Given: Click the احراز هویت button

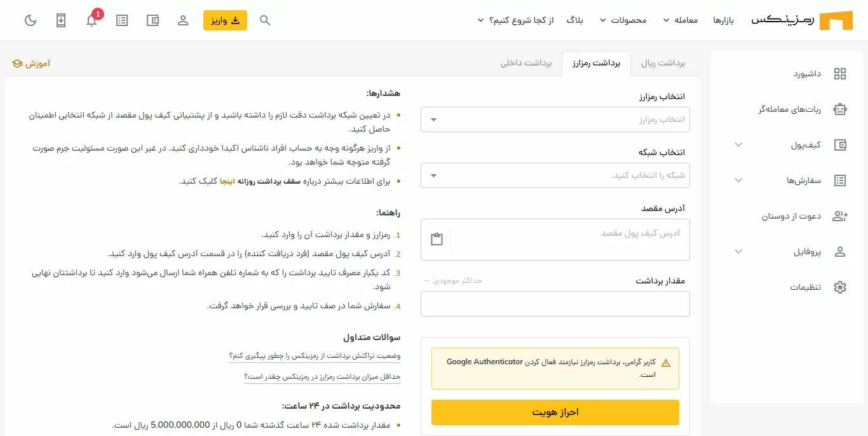Looking at the screenshot, I should pos(555,412).
